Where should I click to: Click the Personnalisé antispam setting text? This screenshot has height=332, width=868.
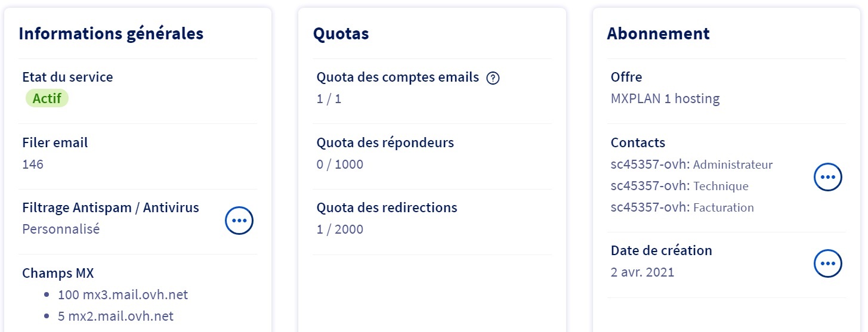[x=61, y=229]
